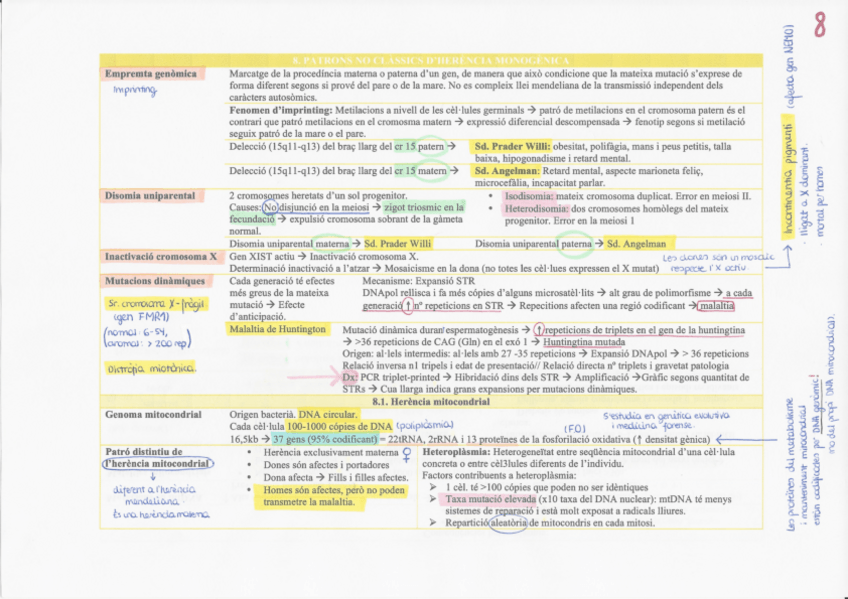Click the red-boxed word 'malaltia'
Image resolution: width=848 pixels, height=599 pixels.
pyautogui.click(x=717, y=306)
